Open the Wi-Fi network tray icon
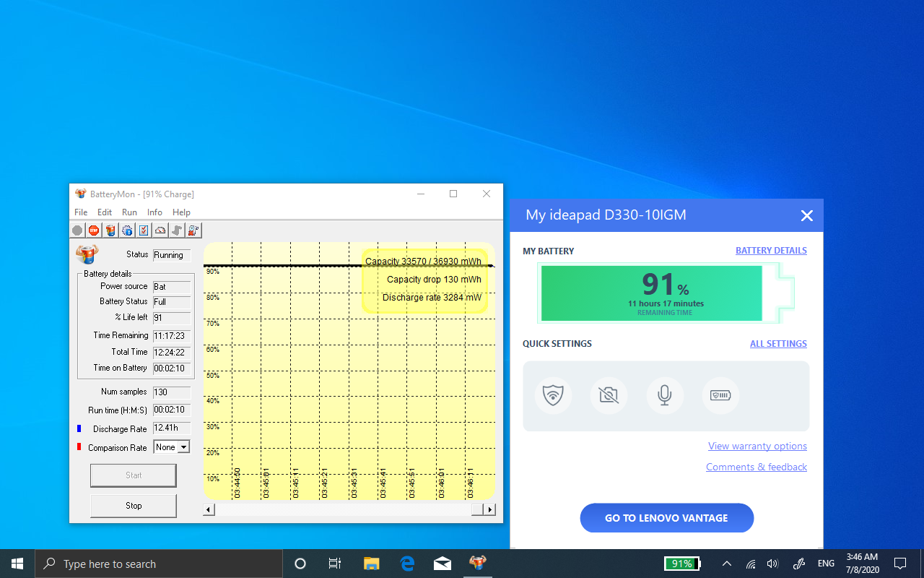Viewport: 924px width, 578px height. click(x=751, y=564)
